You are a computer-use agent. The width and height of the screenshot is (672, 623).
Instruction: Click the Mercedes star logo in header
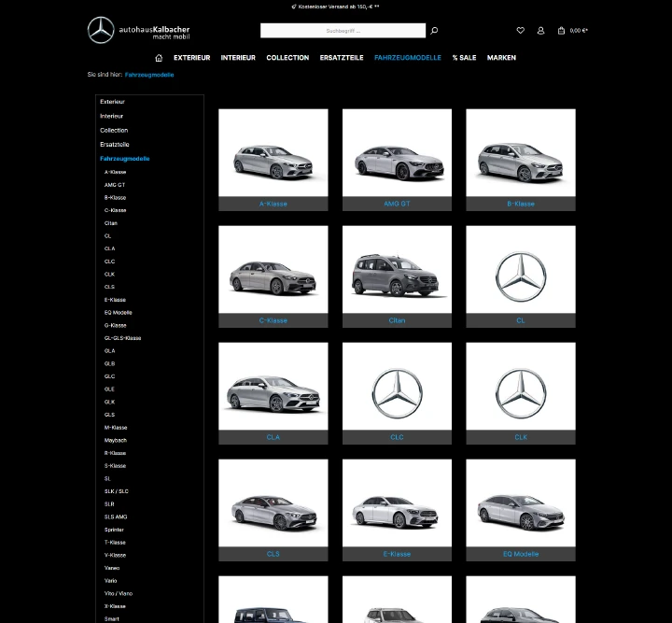[101, 30]
